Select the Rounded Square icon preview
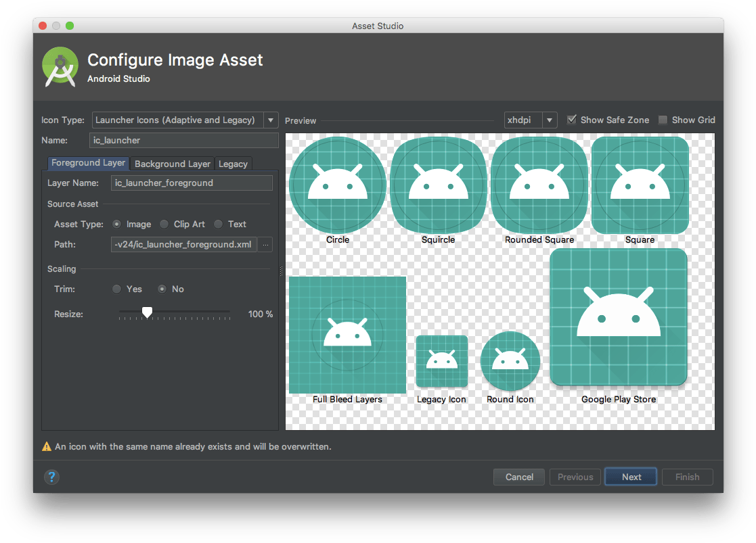 click(x=539, y=185)
